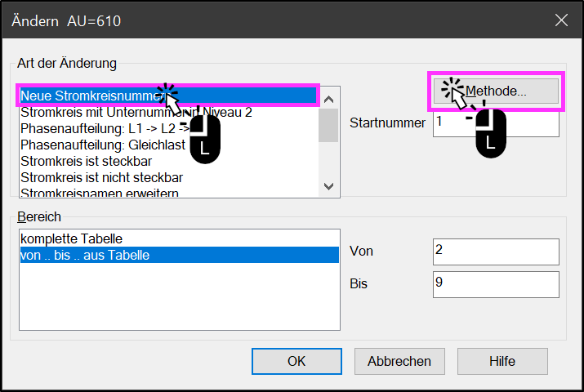Open Hilfe for this dialog
Image resolution: width=584 pixels, height=392 pixels.
tap(502, 361)
